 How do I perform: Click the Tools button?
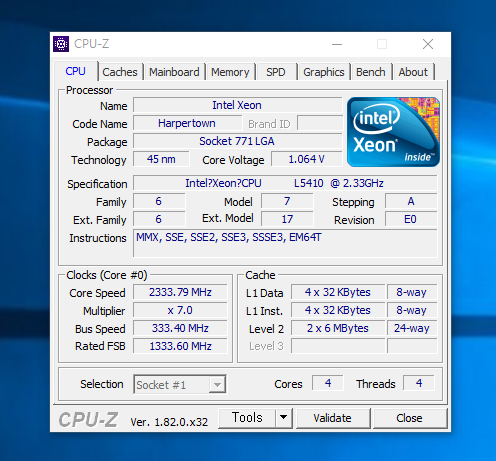(247, 418)
